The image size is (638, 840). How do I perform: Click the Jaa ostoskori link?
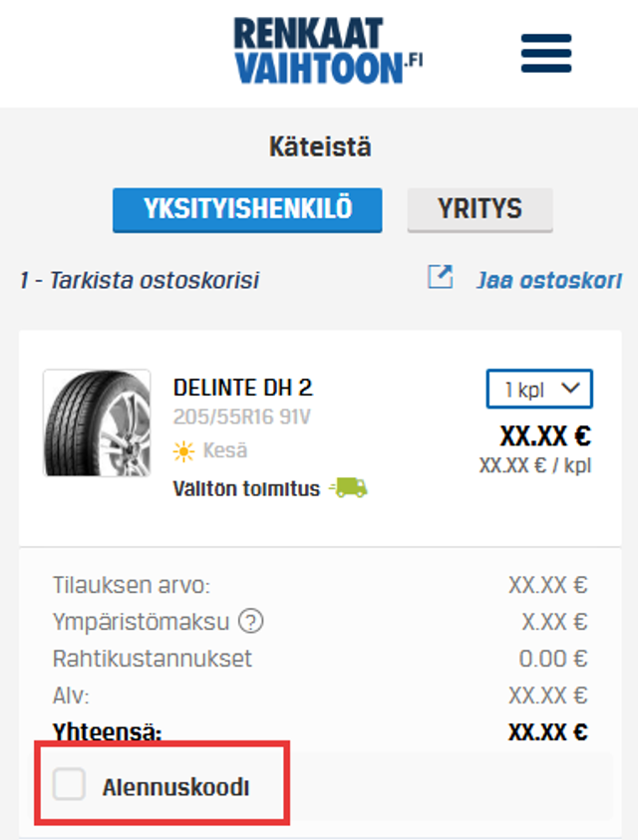pyautogui.click(x=548, y=279)
